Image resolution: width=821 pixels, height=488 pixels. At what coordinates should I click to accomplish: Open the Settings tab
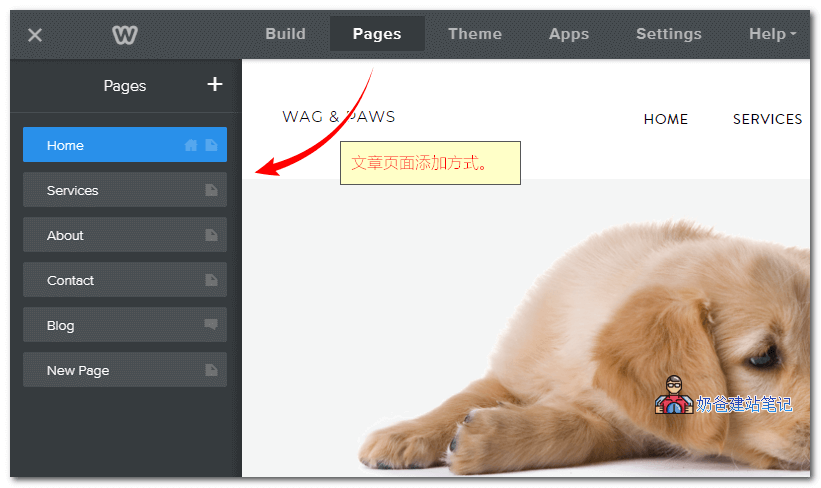668,34
